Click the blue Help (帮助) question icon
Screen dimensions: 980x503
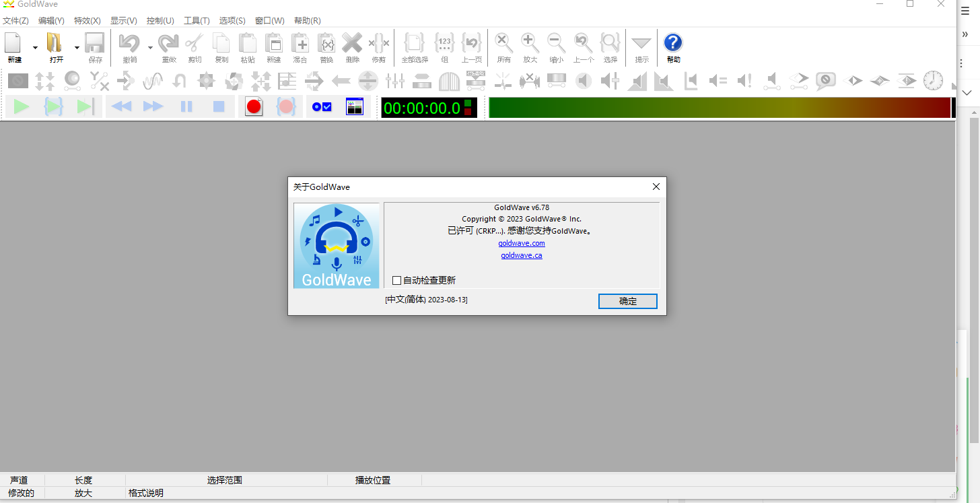(x=673, y=43)
